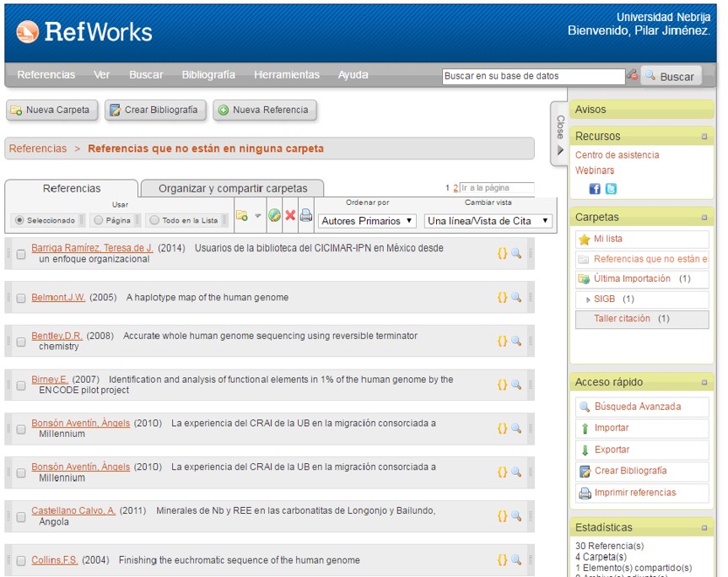728x577 pixels.
Task: Open the Cambiar vista dropdown
Action: click(x=488, y=221)
